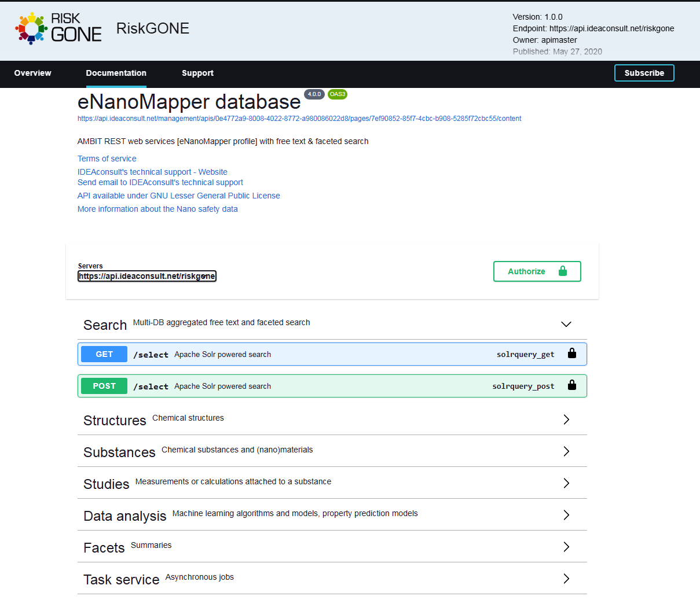Screen dimensions: 700x600
Task: Expand the Studies section
Action: [x=566, y=483]
